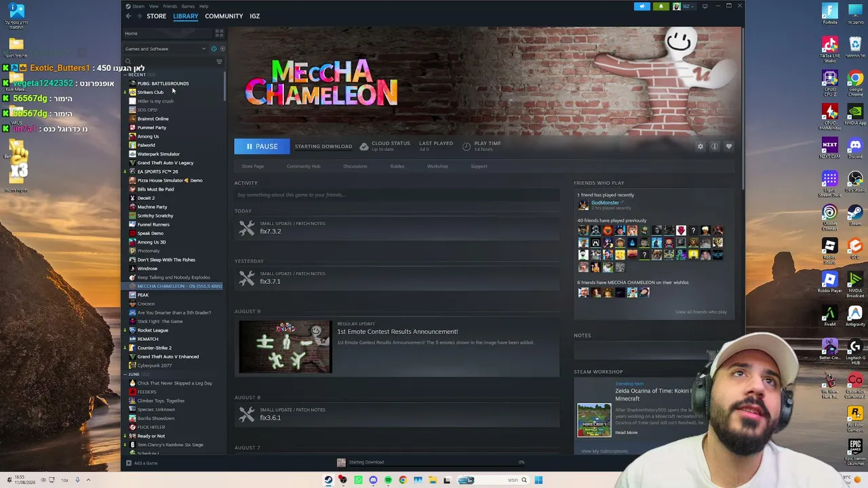Open the Steam menu
Screen dimensions: 868x488
click(138, 6)
